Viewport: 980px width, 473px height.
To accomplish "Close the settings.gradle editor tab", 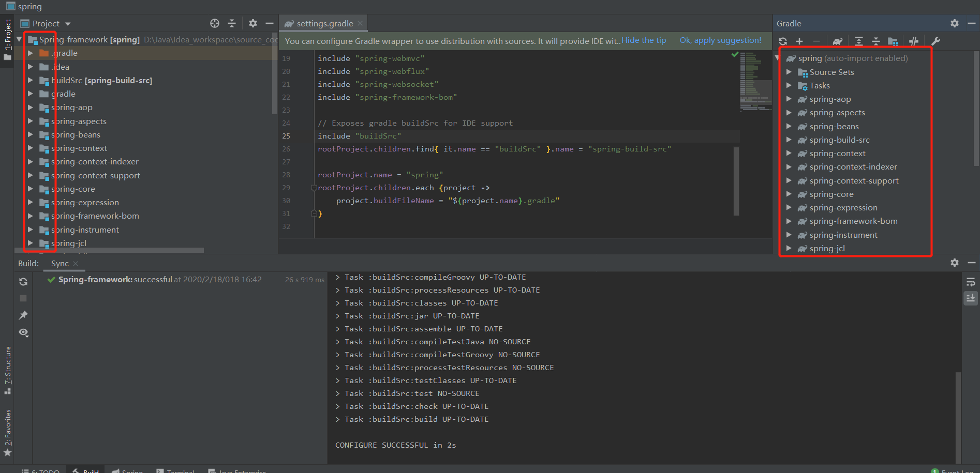I will [x=360, y=23].
